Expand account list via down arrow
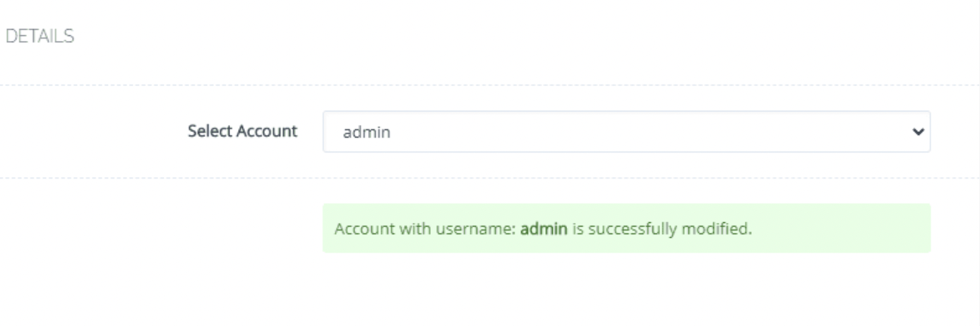Image resolution: width=980 pixels, height=326 pixels. coord(917,131)
